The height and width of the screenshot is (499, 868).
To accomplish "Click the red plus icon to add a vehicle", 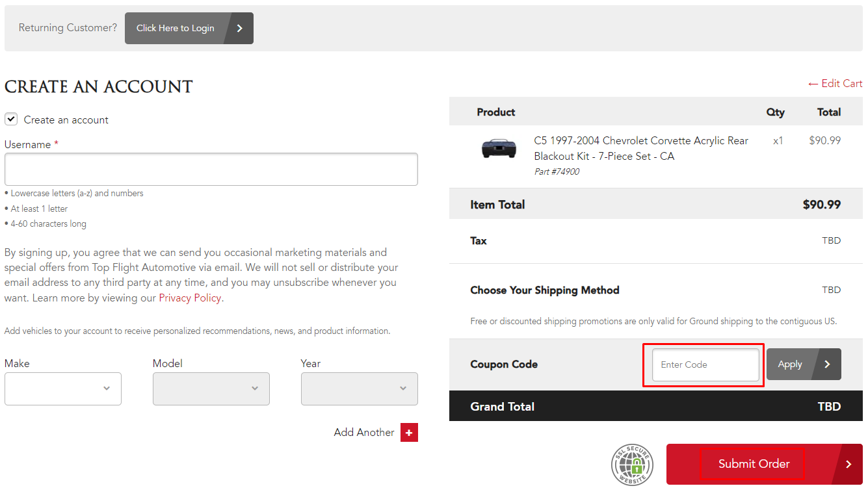I will (x=409, y=433).
